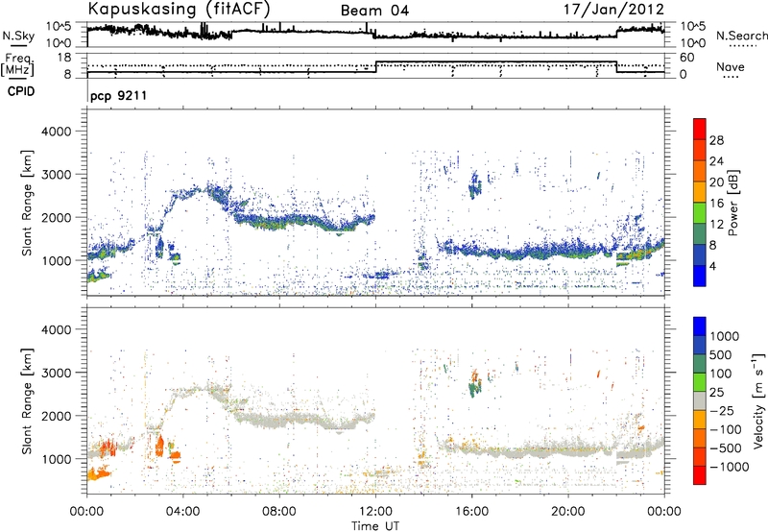The width and height of the screenshot is (768, 532).
Task: Click the 'Nave' legend label
Action: pos(731,67)
